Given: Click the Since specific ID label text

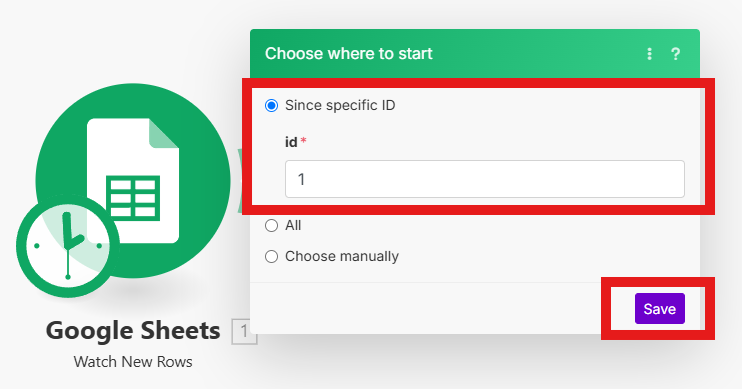Looking at the screenshot, I should pos(340,105).
